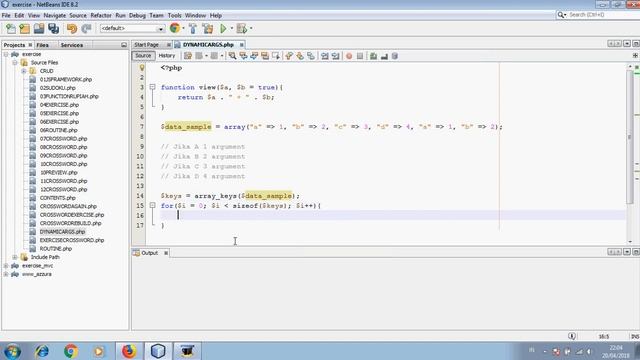Click the Start Macro Recording red icon

coord(349,56)
